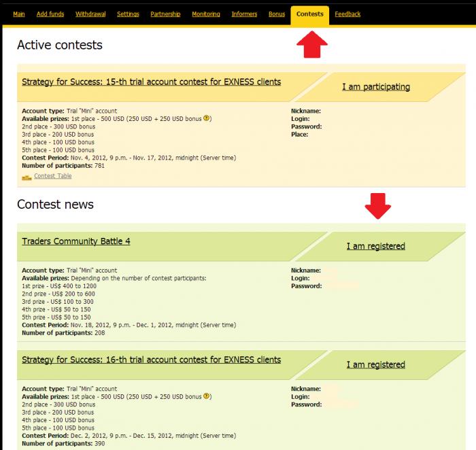The height and width of the screenshot is (450, 476).
Task: Select text '2nd prize - US$ 200 to 600'
Action: click(x=58, y=294)
